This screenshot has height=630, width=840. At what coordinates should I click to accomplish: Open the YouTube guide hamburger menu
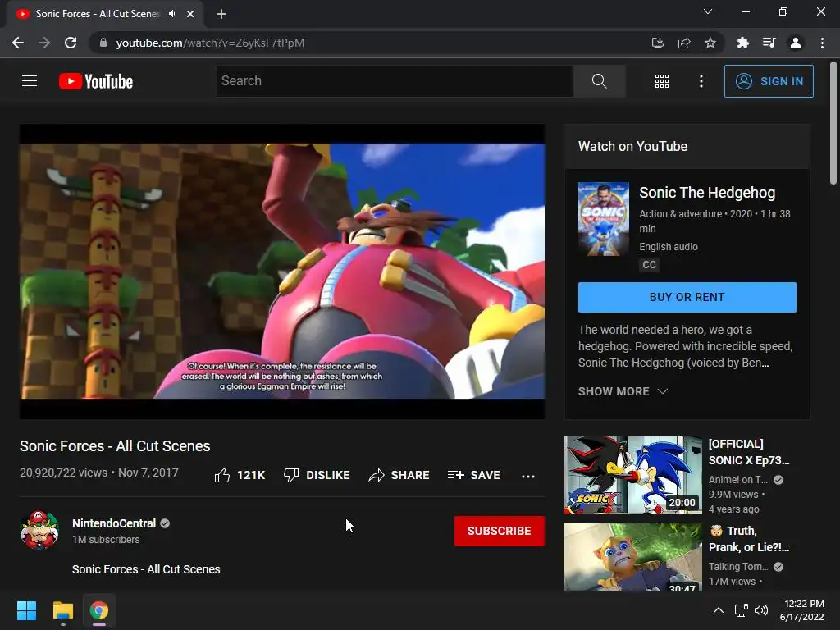pyautogui.click(x=30, y=81)
